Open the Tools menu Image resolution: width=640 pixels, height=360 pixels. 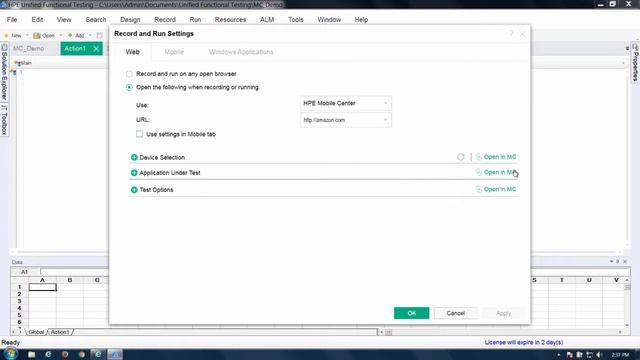coord(296,20)
